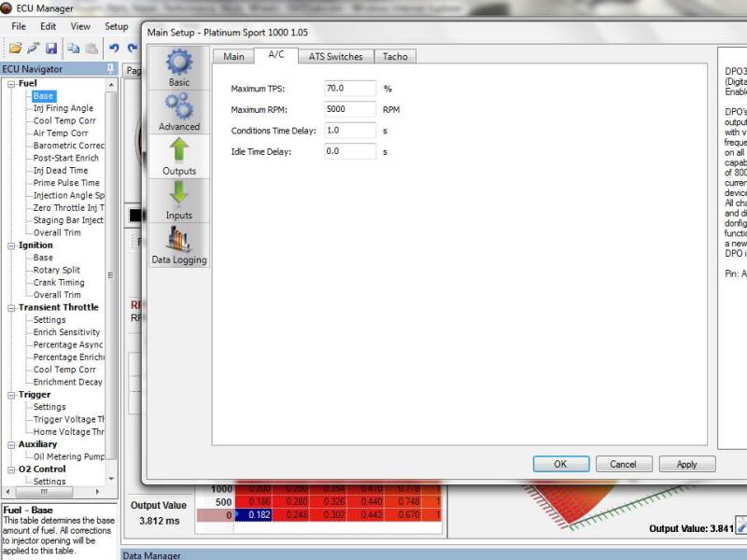The width and height of the screenshot is (747, 560).
Task: Select Prime Pulse Time tree item
Action: pyautogui.click(x=66, y=183)
